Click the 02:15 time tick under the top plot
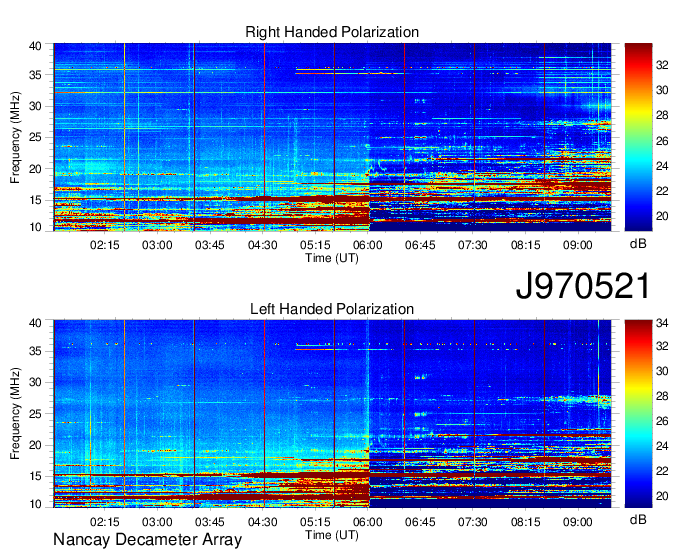 click(x=105, y=245)
